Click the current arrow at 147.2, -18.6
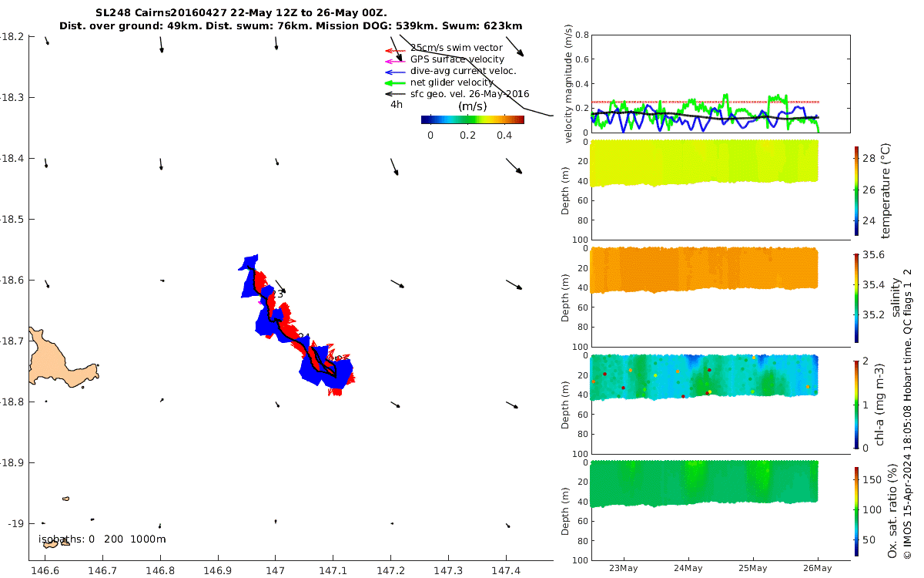This screenshot has width=924, height=578. click(397, 284)
